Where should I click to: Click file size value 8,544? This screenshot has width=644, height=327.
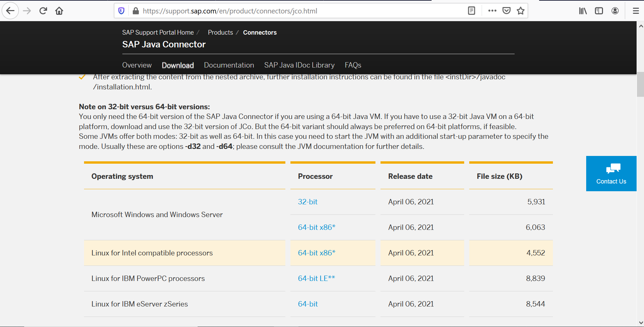click(535, 304)
